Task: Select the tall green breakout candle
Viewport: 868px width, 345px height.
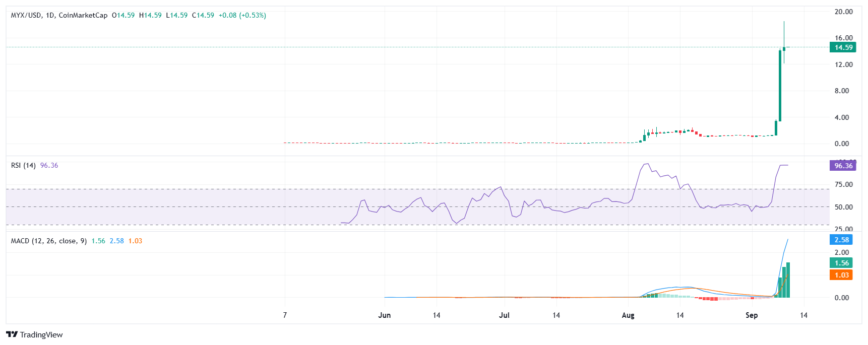Action: (780, 86)
